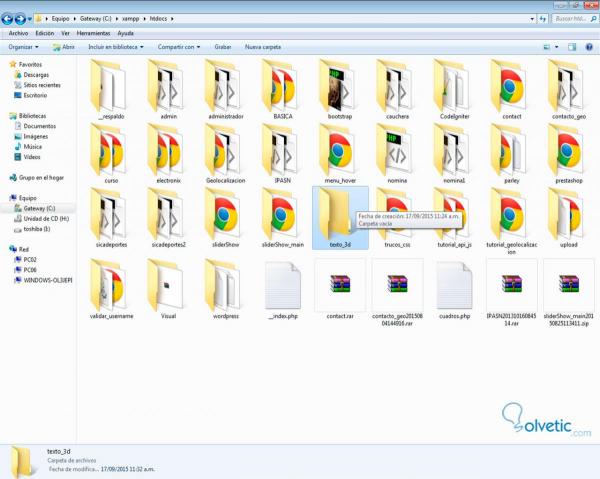Select the wordpress folder icon
The width and height of the screenshot is (600, 479).
point(225,285)
